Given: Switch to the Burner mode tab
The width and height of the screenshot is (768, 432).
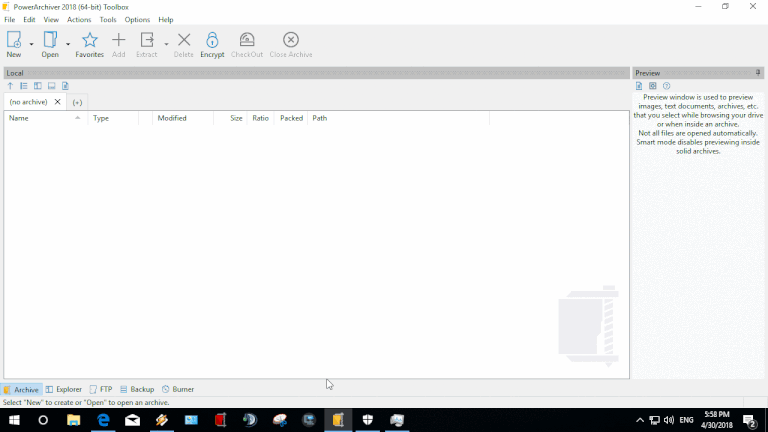Looking at the screenshot, I should pyautogui.click(x=178, y=389).
